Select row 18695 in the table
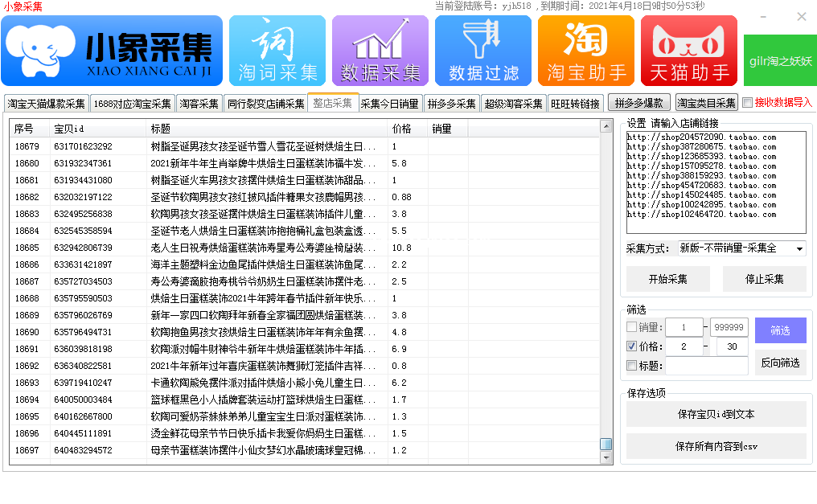 tap(304, 416)
